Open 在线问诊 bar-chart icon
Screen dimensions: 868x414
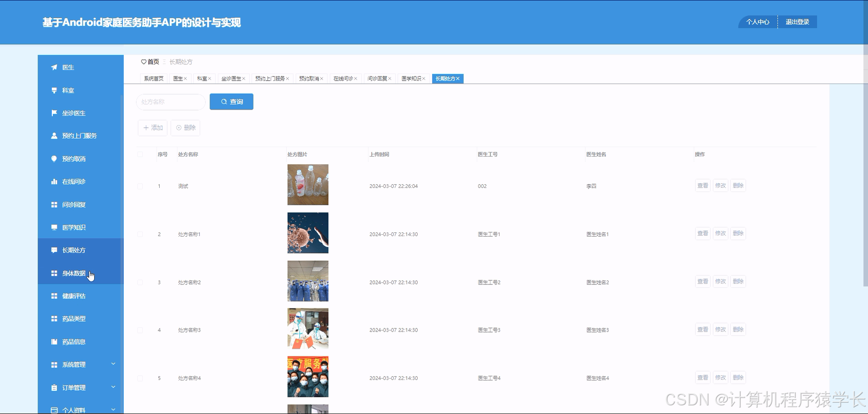click(54, 182)
